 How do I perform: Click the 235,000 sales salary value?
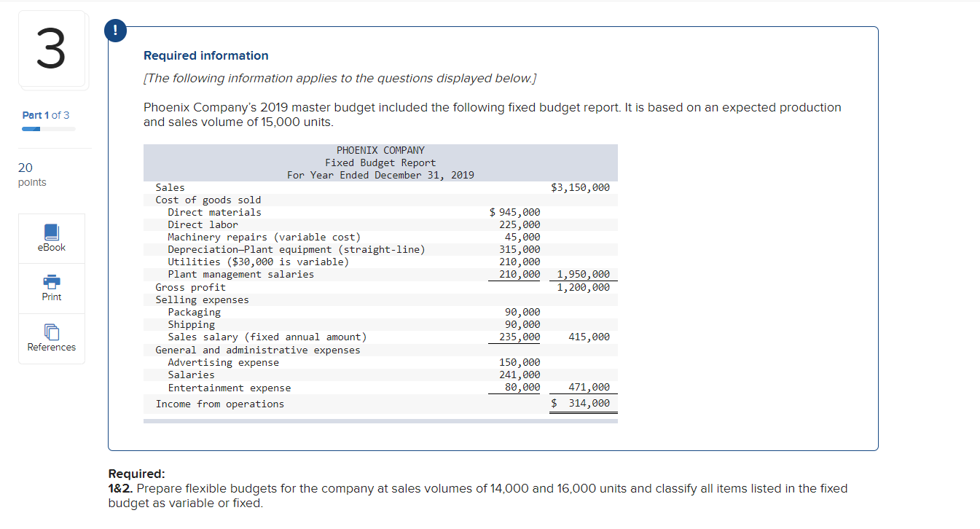pos(520,337)
